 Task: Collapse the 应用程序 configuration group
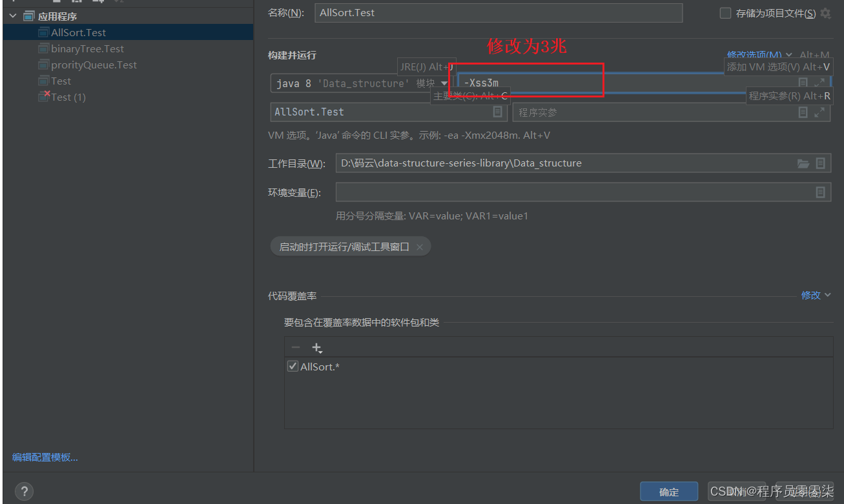coord(13,16)
